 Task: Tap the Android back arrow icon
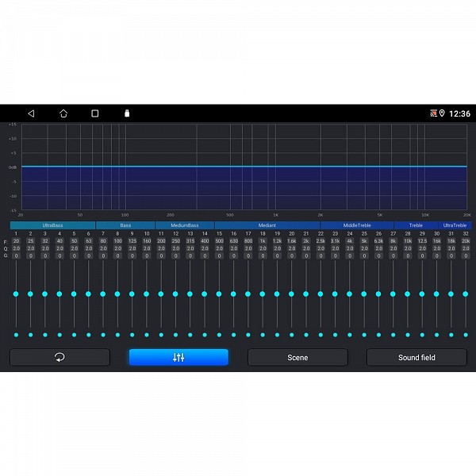point(31,113)
